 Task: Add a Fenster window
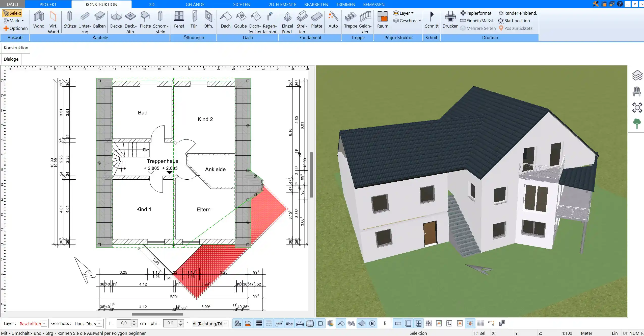coord(179,20)
